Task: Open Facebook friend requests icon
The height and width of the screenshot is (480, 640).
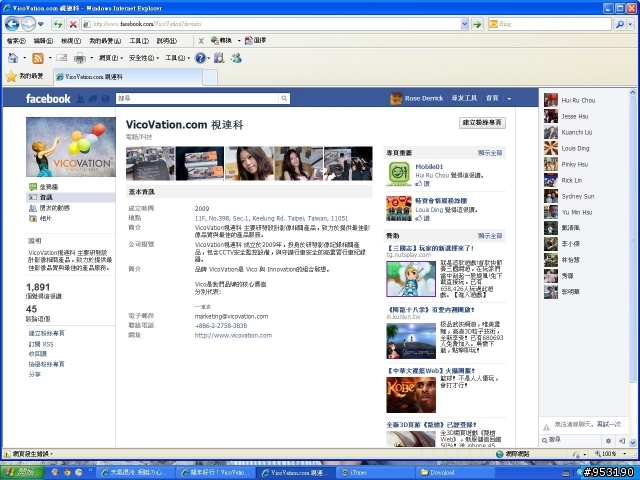Action: (x=80, y=98)
